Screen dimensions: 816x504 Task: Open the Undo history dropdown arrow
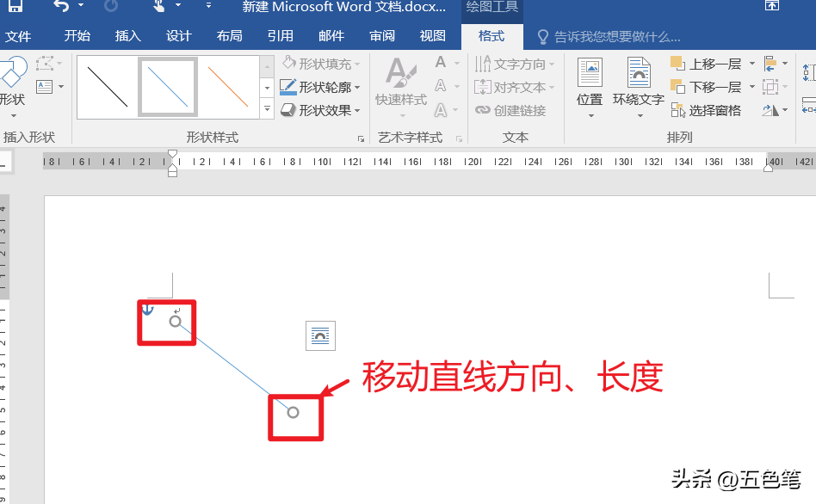point(81,6)
